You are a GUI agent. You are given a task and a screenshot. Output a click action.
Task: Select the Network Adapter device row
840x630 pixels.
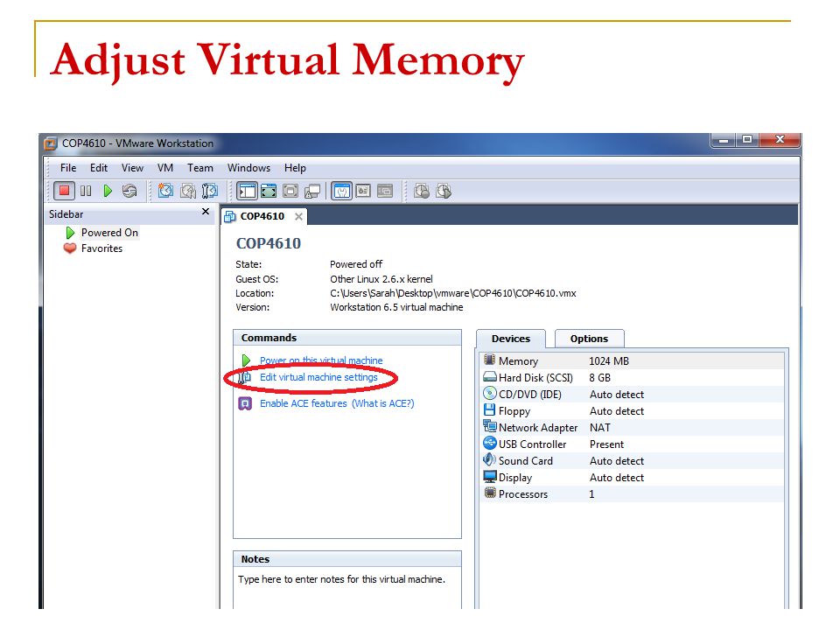(x=632, y=428)
